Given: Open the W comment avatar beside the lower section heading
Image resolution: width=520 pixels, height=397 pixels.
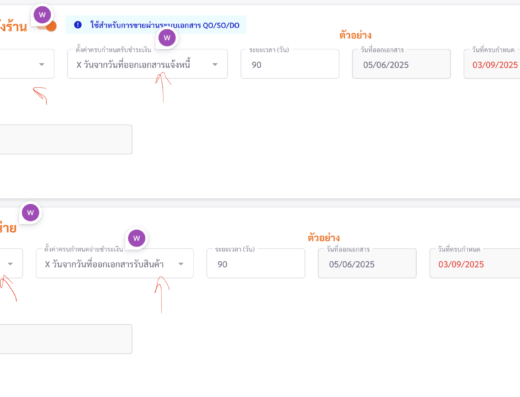Looking at the screenshot, I should (30, 213).
